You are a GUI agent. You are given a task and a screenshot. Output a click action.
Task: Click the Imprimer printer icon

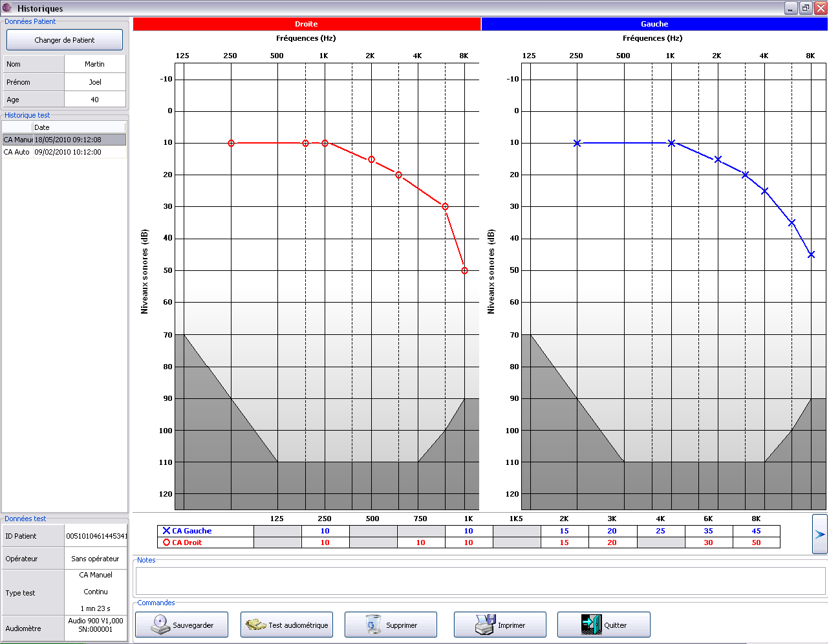(x=485, y=625)
